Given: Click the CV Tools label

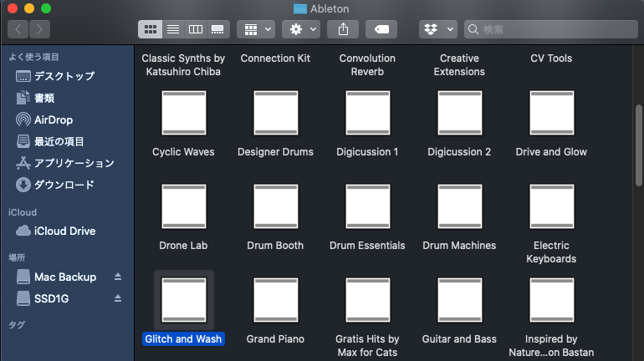Looking at the screenshot, I should click(x=551, y=58).
